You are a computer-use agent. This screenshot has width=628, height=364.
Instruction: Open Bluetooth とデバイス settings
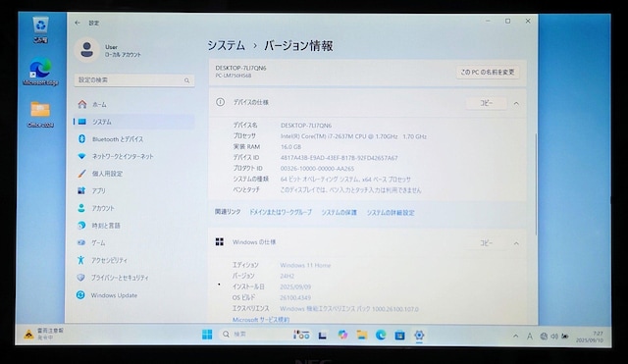pyautogui.click(x=134, y=139)
